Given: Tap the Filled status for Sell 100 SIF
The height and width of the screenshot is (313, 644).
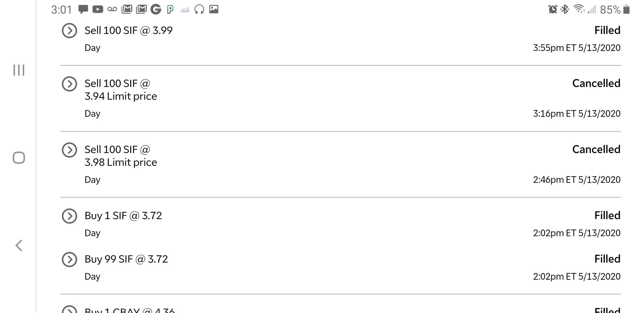Looking at the screenshot, I should coord(607,30).
